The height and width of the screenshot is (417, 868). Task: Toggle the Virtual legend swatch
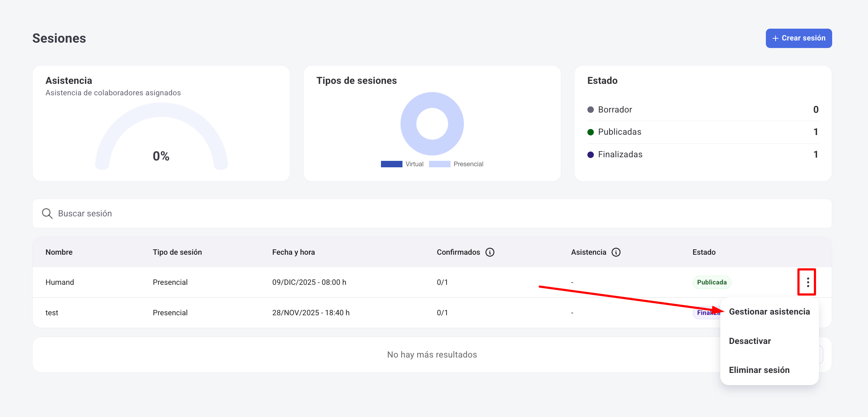pyautogui.click(x=391, y=164)
